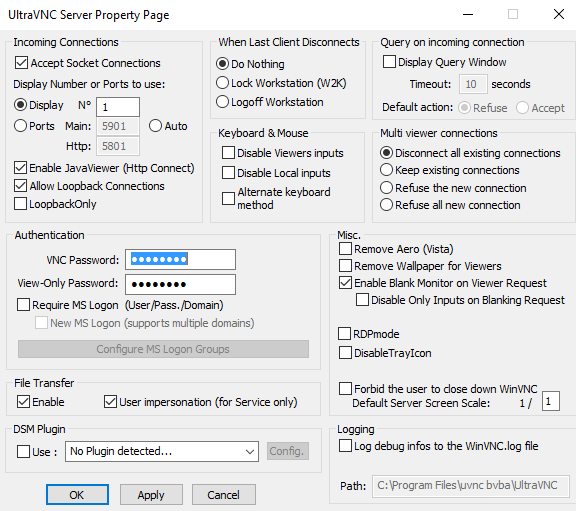Select the Ports radio button
The image size is (576, 511).
(20, 126)
